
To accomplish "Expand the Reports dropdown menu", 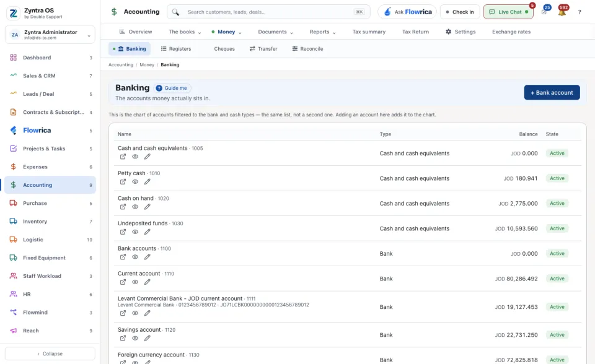I will click(322, 32).
